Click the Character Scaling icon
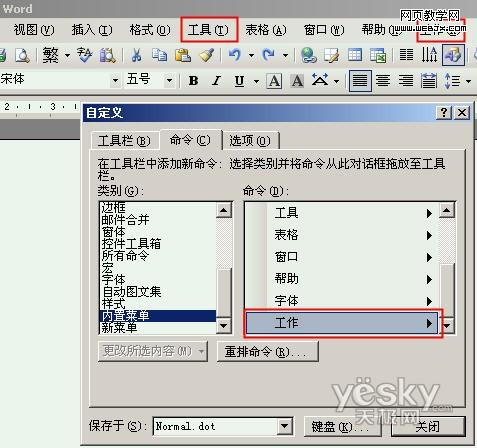Viewport: 477px width, 448px height. tap(320, 80)
